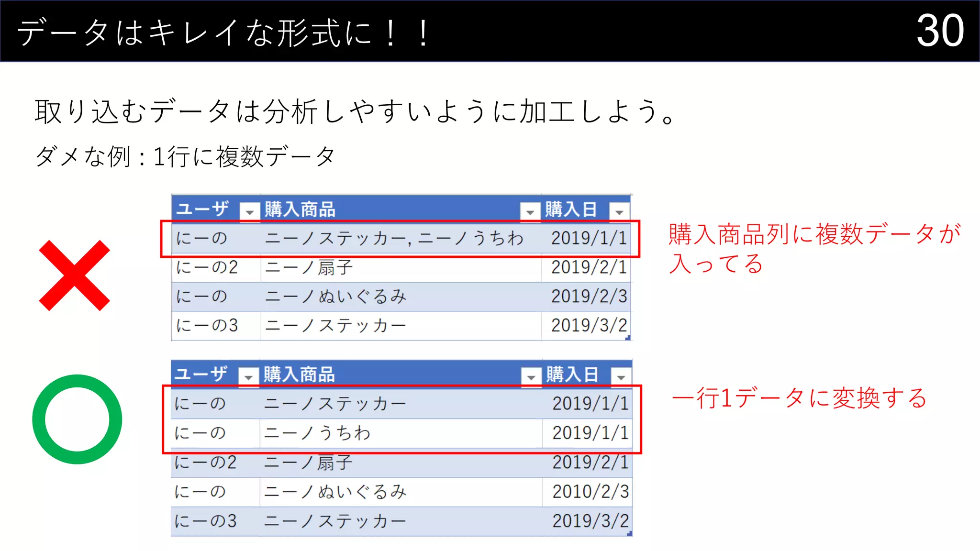Image resolution: width=980 pixels, height=551 pixels.
Task: Select 2010/2/3 date in bottom table
Action: tap(590, 492)
